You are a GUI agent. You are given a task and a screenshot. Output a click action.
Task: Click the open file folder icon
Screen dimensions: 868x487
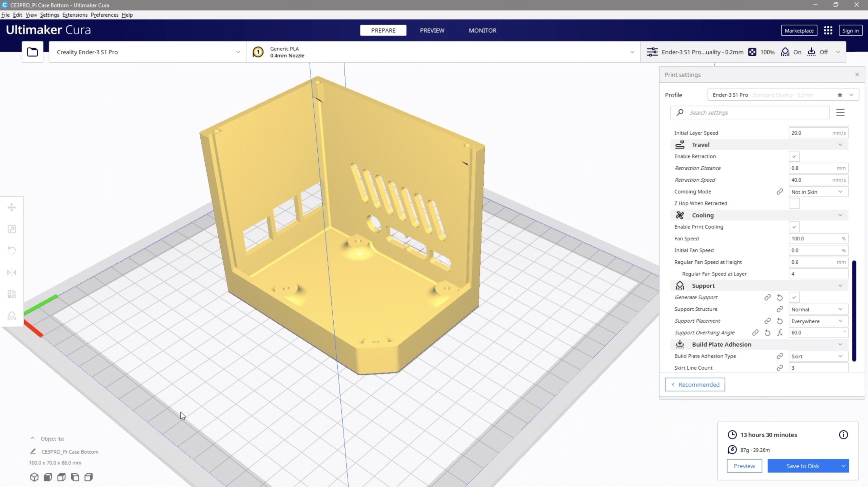[x=33, y=52]
